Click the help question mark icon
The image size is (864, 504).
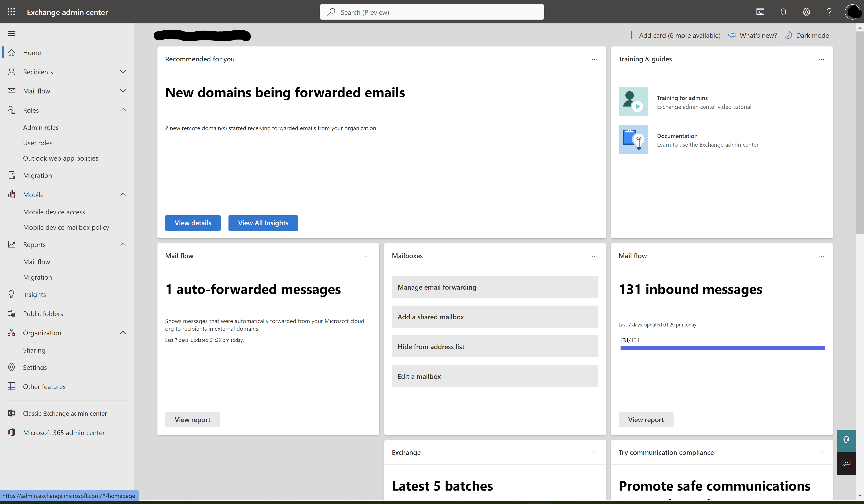[x=829, y=12]
